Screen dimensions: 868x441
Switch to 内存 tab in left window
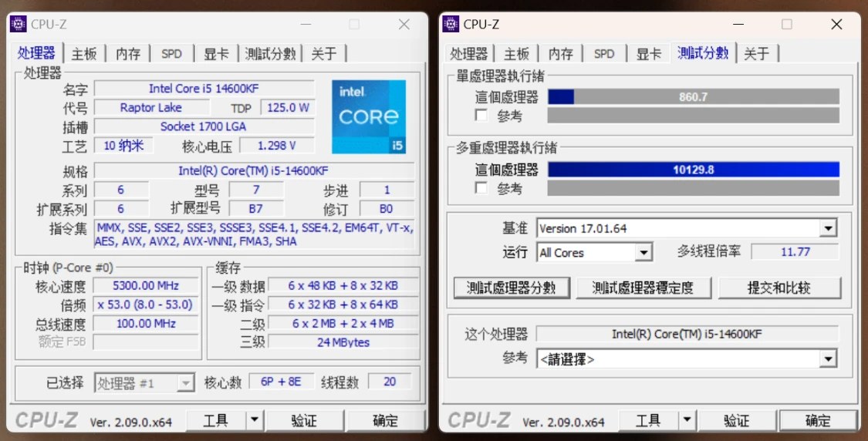[128, 54]
